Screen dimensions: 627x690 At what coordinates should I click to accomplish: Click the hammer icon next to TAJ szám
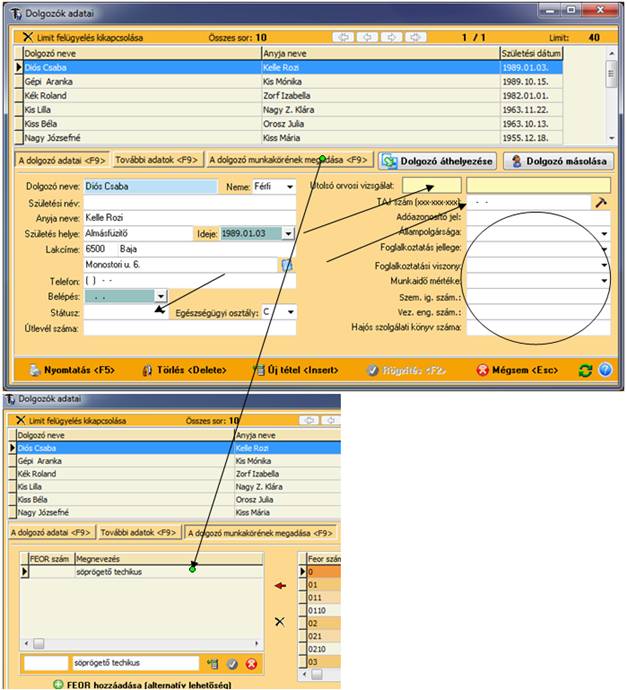[x=601, y=202]
